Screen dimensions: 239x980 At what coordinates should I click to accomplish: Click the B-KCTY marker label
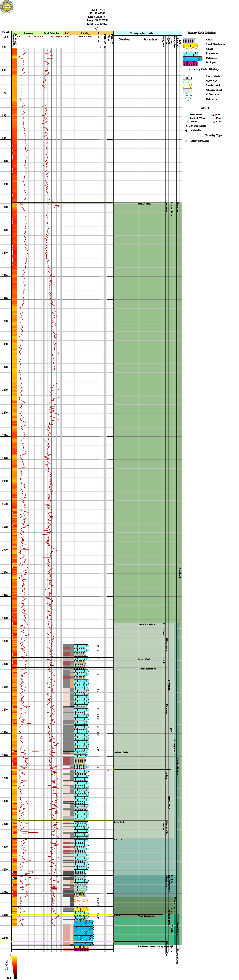click(118, 840)
